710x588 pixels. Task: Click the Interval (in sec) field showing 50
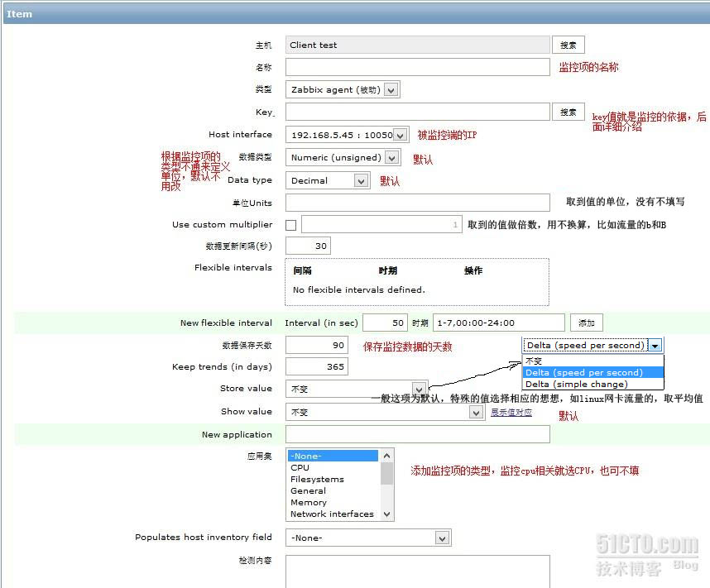(x=385, y=323)
